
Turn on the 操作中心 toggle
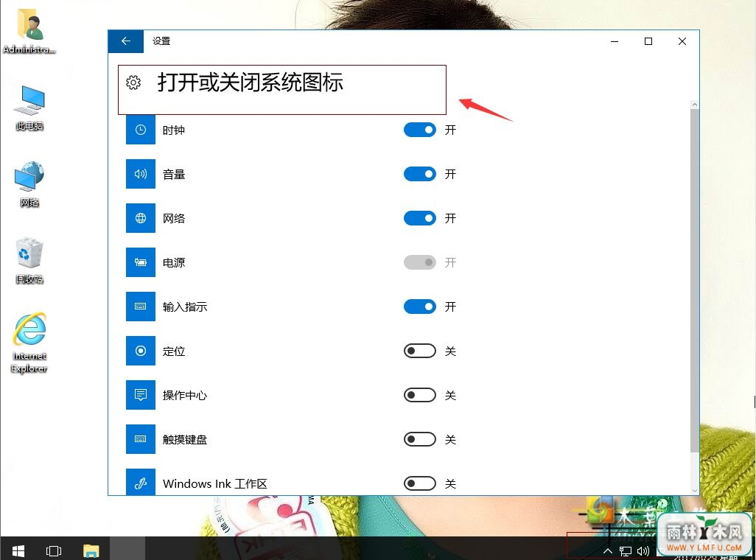coord(420,395)
